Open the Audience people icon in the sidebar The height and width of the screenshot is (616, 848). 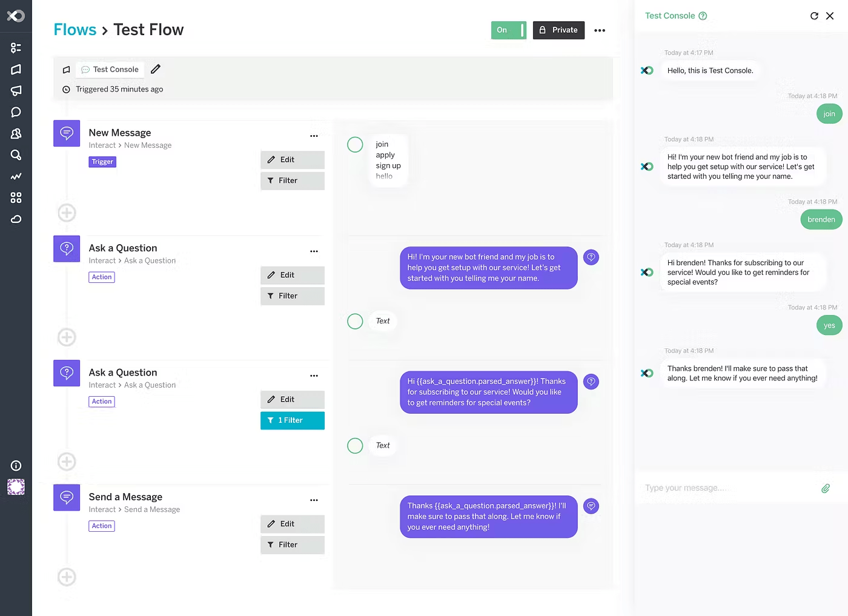16,133
